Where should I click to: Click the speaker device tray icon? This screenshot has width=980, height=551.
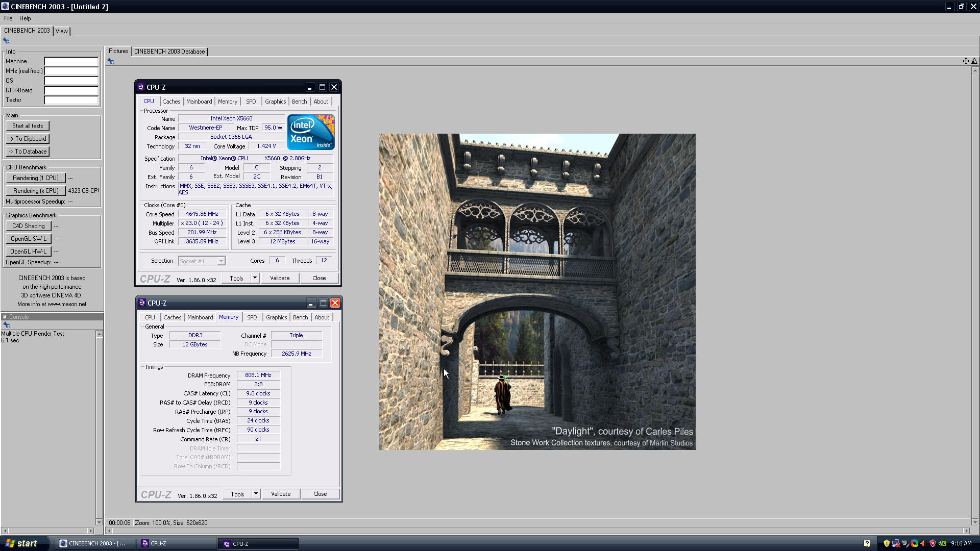[905, 543]
